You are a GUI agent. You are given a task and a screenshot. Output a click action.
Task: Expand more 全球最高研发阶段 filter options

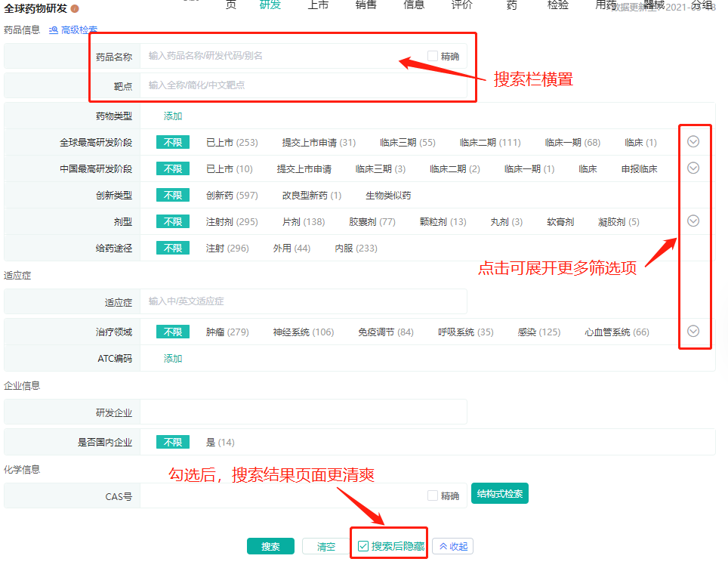(693, 141)
